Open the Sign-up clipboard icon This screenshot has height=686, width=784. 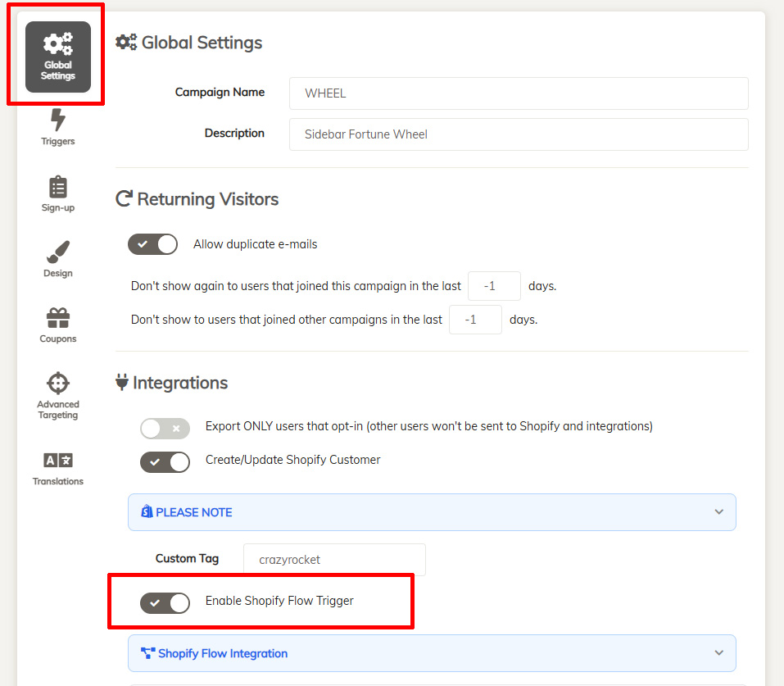pyautogui.click(x=58, y=187)
